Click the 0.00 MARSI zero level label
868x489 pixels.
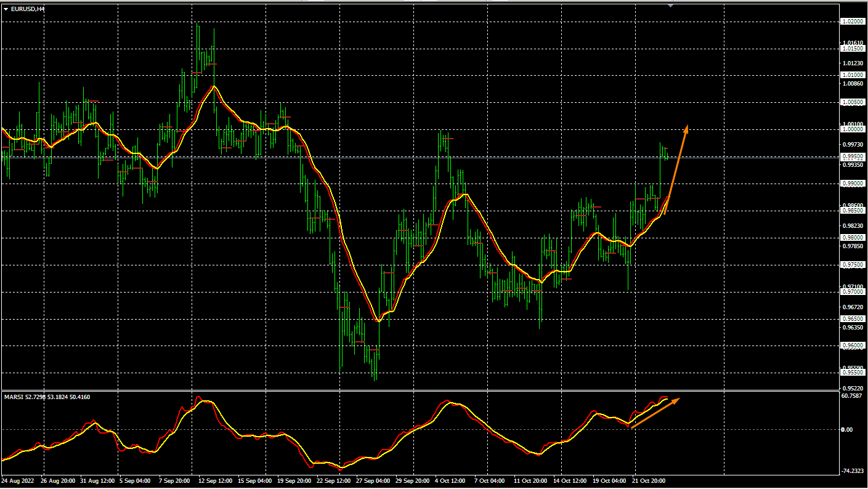click(x=847, y=429)
